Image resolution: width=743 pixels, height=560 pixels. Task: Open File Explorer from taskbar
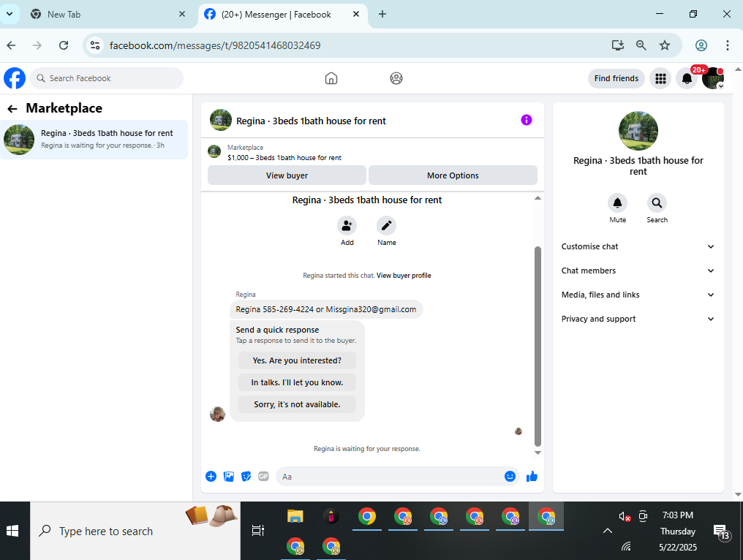[295, 516]
